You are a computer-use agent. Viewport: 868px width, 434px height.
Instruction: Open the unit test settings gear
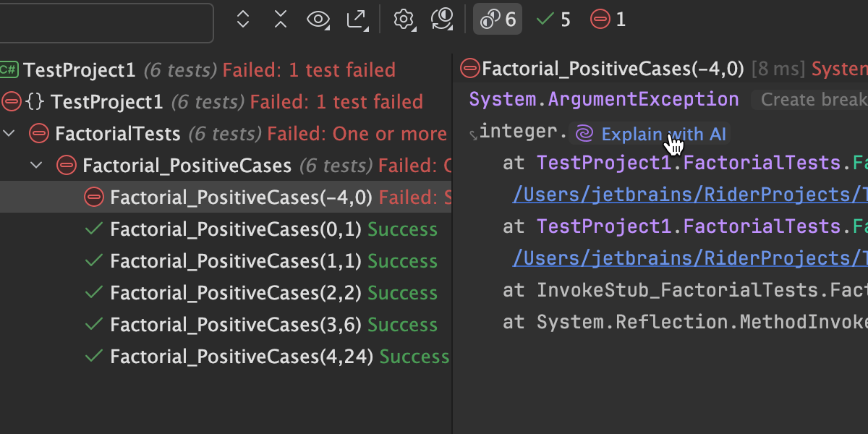click(403, 20)
